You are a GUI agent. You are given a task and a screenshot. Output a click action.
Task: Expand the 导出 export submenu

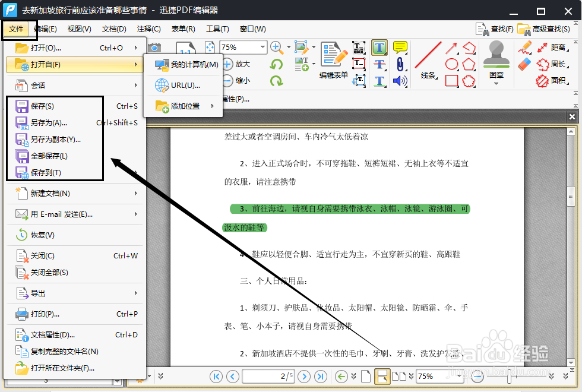(136, 293)
